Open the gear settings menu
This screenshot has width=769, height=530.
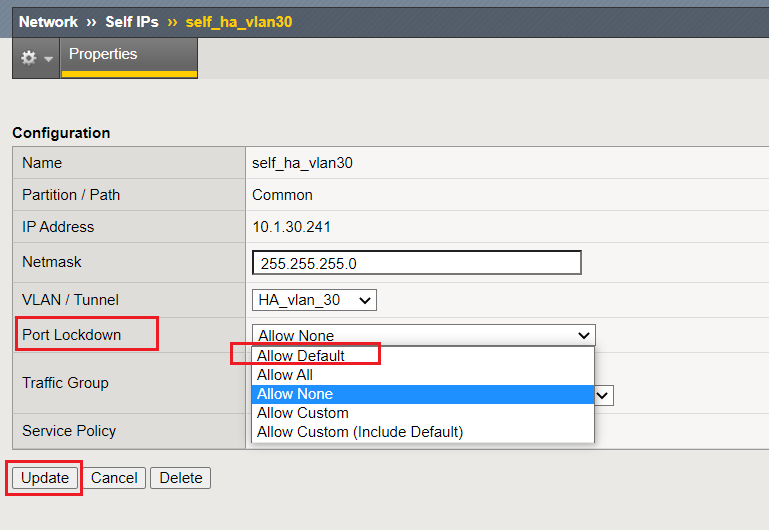pos(36,58)
